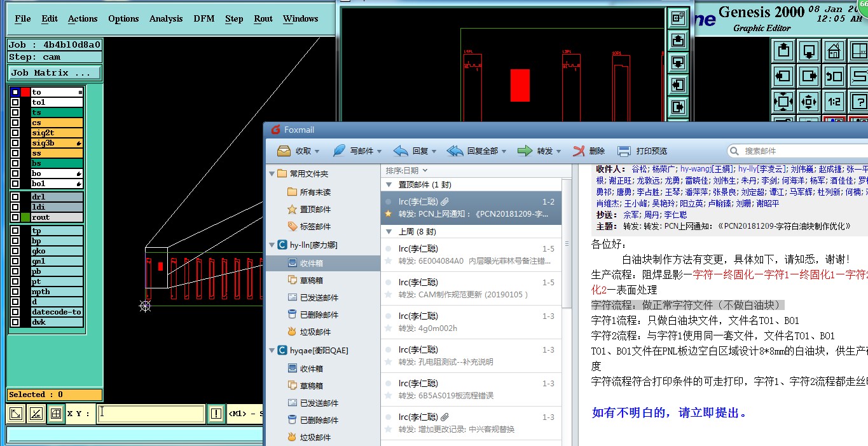Toggle checkbox for layer rout
868x446 pixels.
click(x=15, y=217)
